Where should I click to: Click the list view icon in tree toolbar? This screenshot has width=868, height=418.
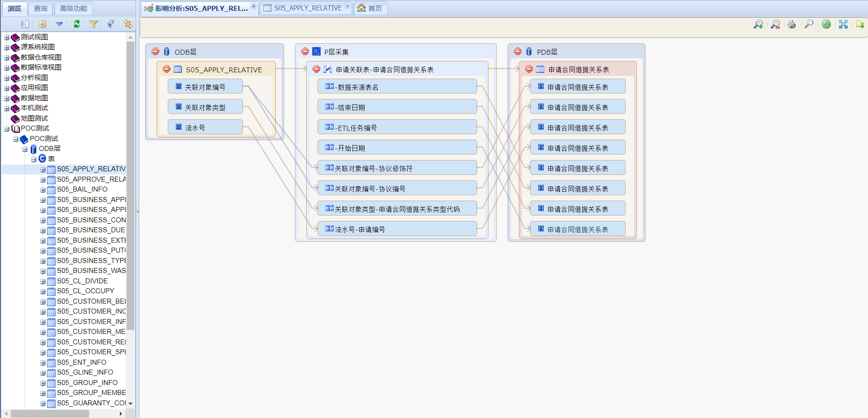(x=25, y=24)
